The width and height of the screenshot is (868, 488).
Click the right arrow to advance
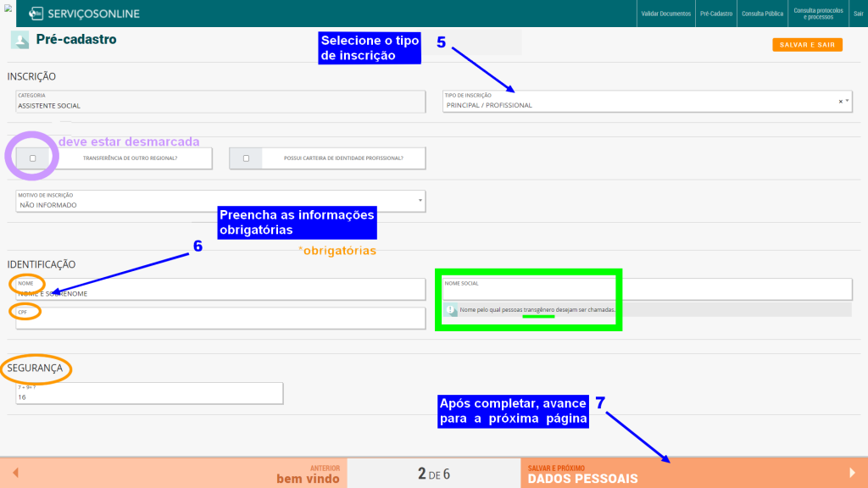(852, 473)
